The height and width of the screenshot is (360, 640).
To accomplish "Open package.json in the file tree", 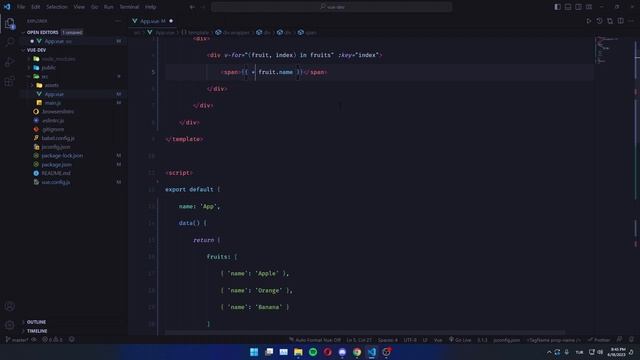I will 56,164.
